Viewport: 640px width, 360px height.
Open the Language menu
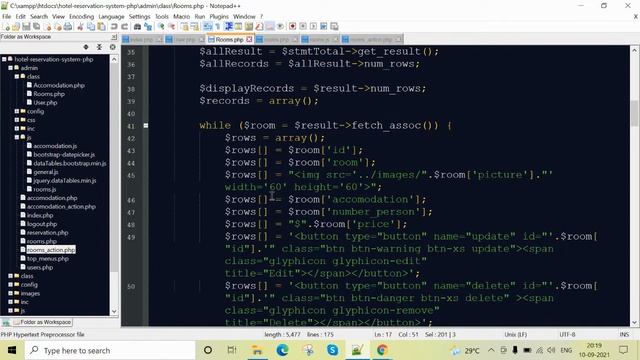[111, 16]
